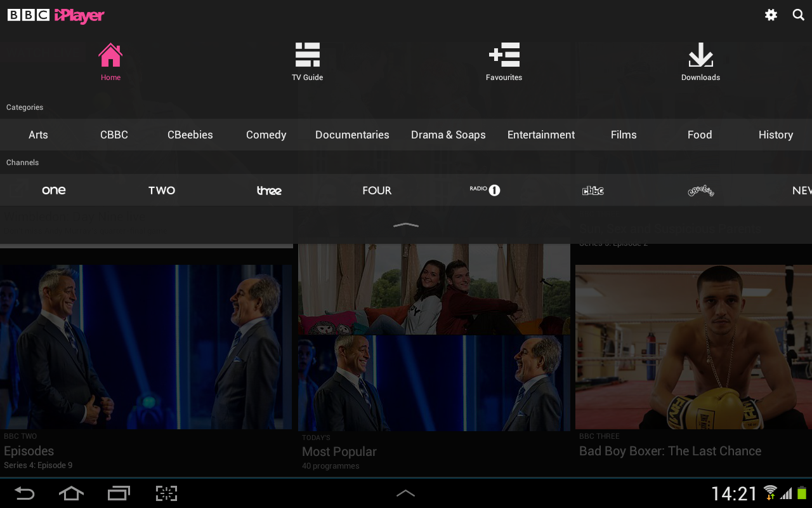This screenshot has height=508, width=812.
Task: Browse the Entertainment category
Action: coord(541,135)
